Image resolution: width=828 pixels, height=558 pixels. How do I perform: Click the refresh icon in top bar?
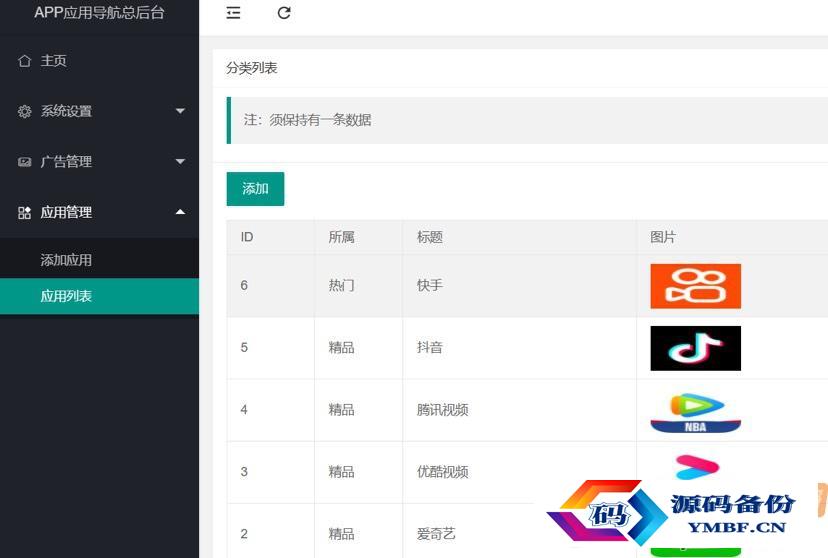pyautogui.click(x=284, y=13)
